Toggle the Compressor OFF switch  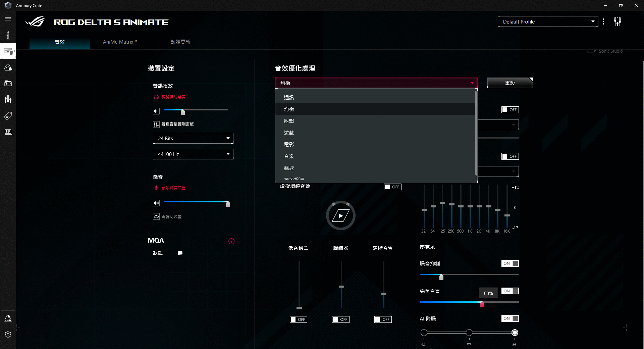click(x=341, y=319)
